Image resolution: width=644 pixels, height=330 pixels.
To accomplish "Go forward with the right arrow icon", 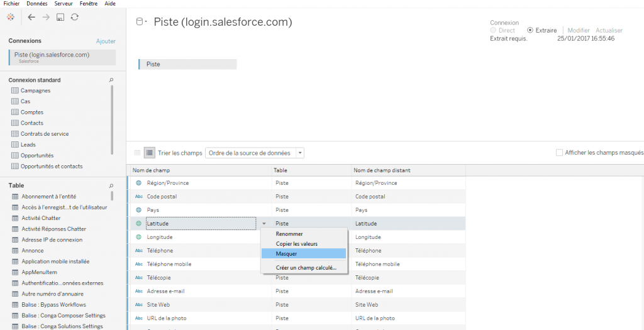I will [46, 17].
